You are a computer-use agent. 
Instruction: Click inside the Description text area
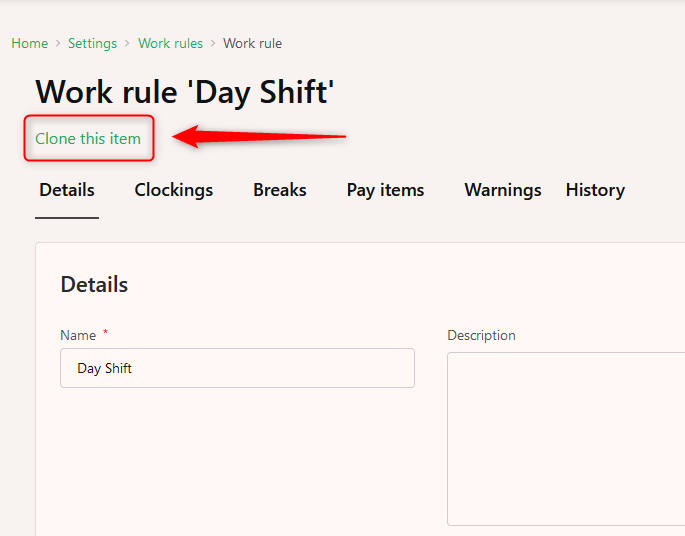coord(566,439)
